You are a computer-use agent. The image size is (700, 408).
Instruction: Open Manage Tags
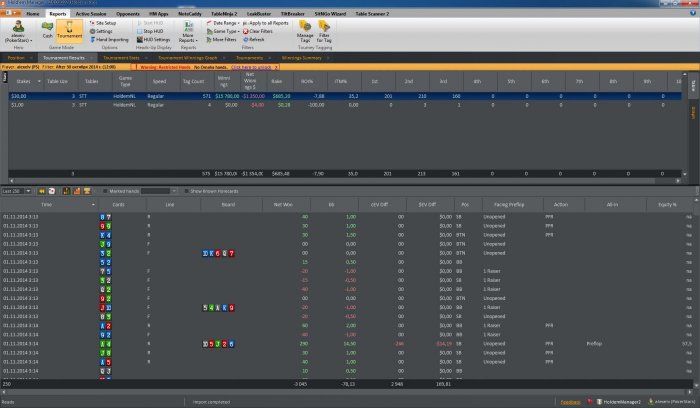[305, 32]
